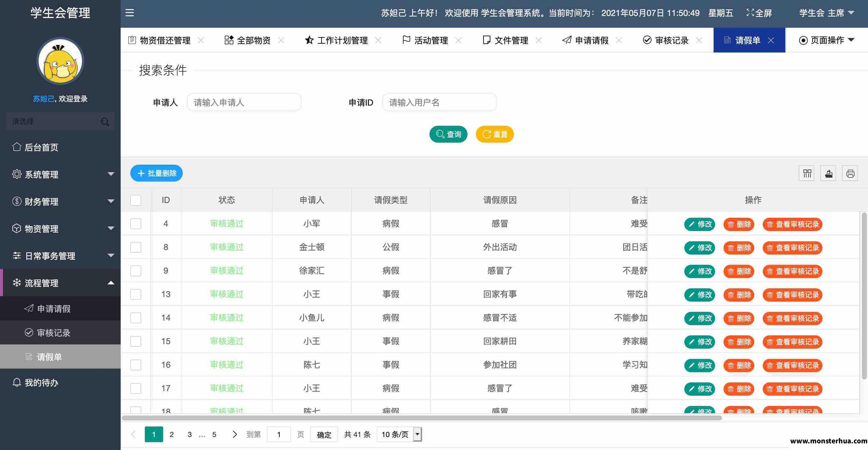Close the 工作计划管理 tab
Viewport: 868px width, 450px height.
(378, 40)
